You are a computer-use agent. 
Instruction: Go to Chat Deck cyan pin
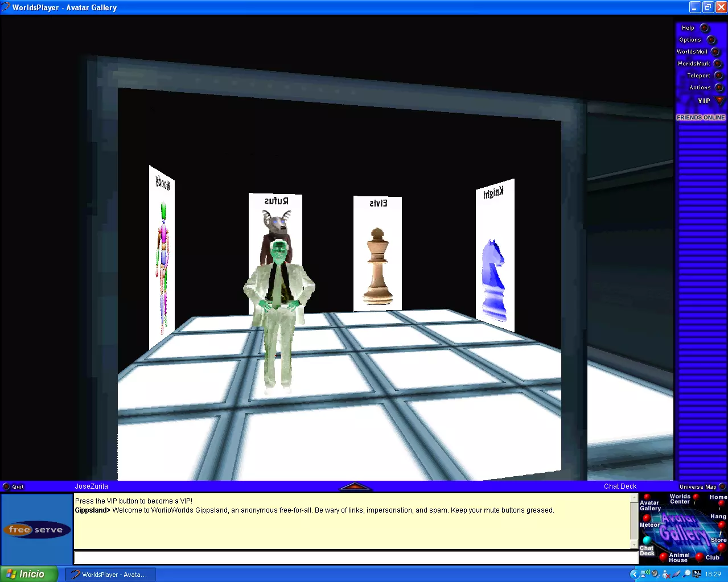click(x=647, y=540)
